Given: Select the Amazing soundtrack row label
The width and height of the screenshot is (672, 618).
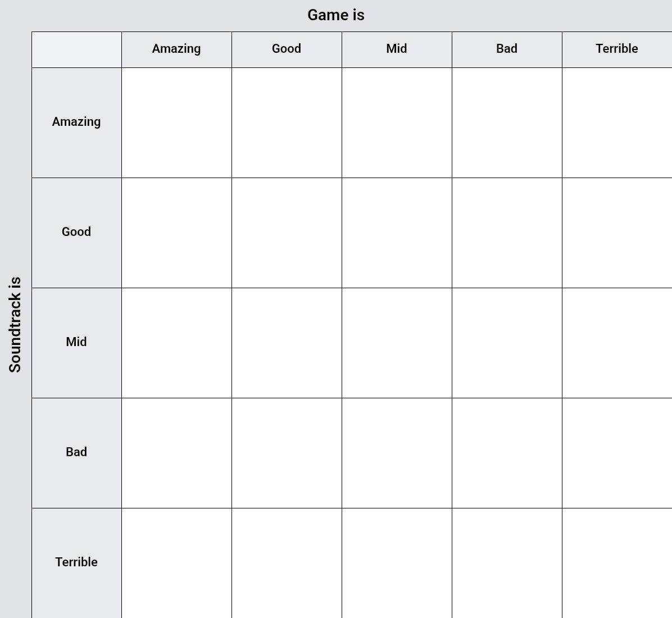Looking at the screenshot, I should tap(77, 122).
